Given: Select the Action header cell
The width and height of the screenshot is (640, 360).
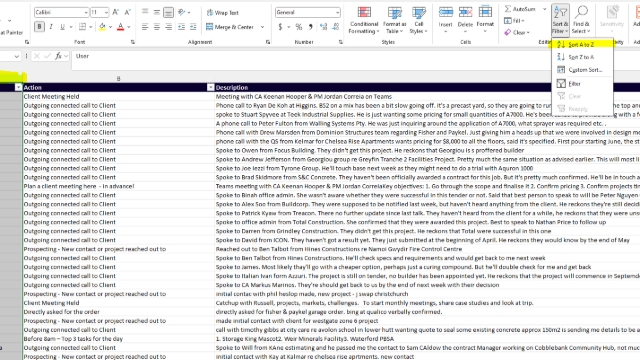Looking at the screenshot, I should coord(118,87).
